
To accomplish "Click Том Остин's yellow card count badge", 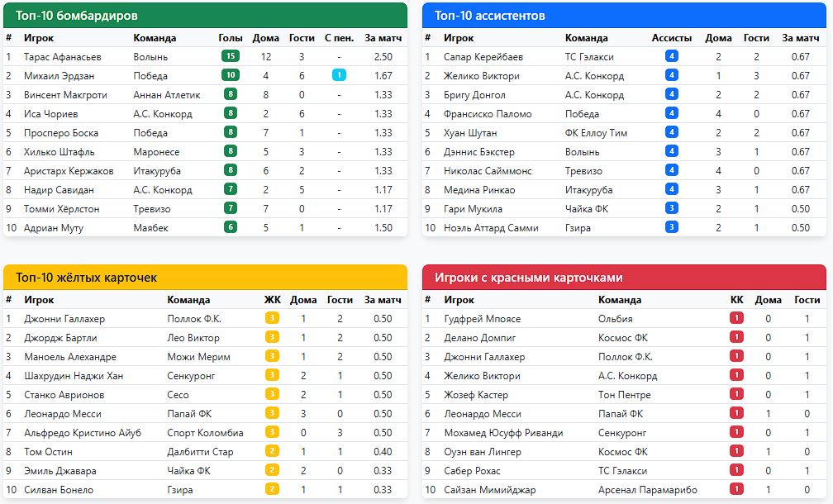I will 272,452.
